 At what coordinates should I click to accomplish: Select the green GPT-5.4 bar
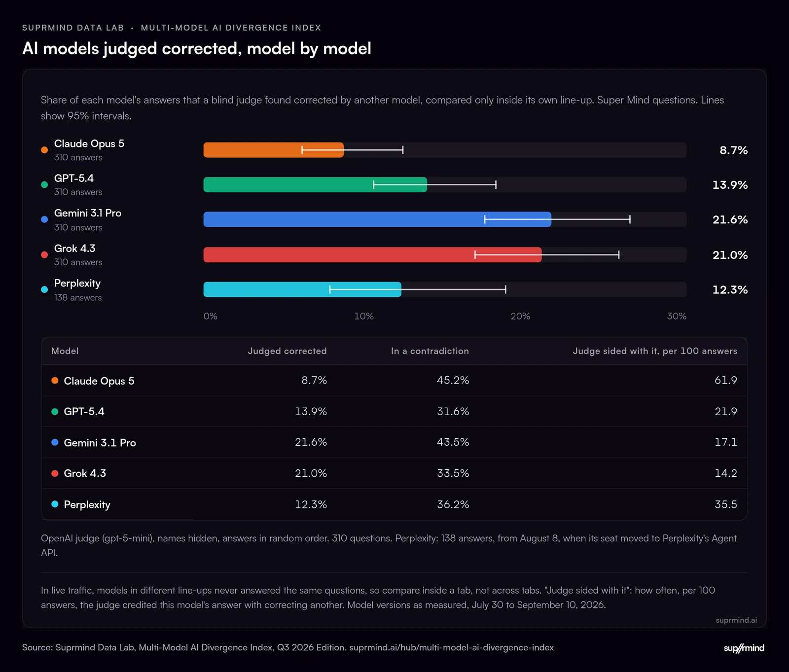315,185
